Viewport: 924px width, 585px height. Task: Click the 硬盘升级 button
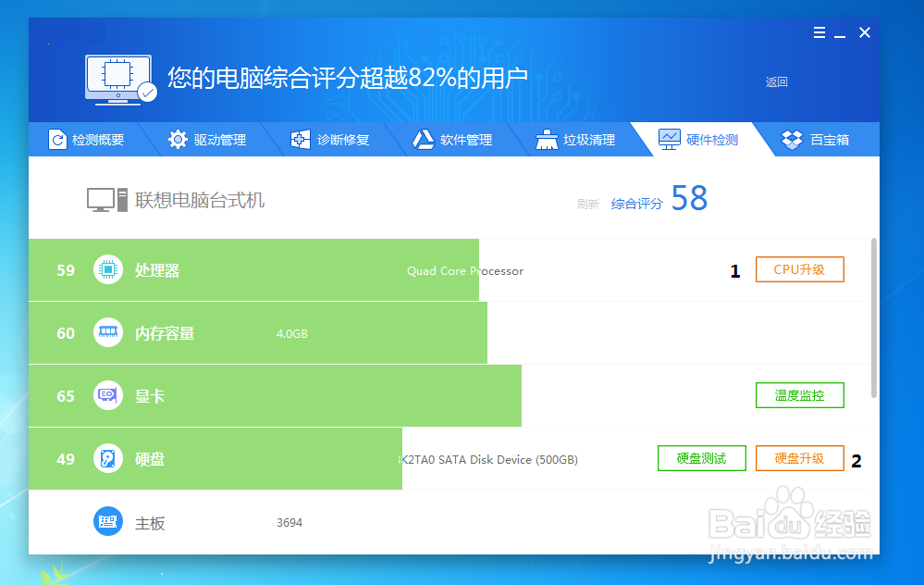(x=800, y=458)
